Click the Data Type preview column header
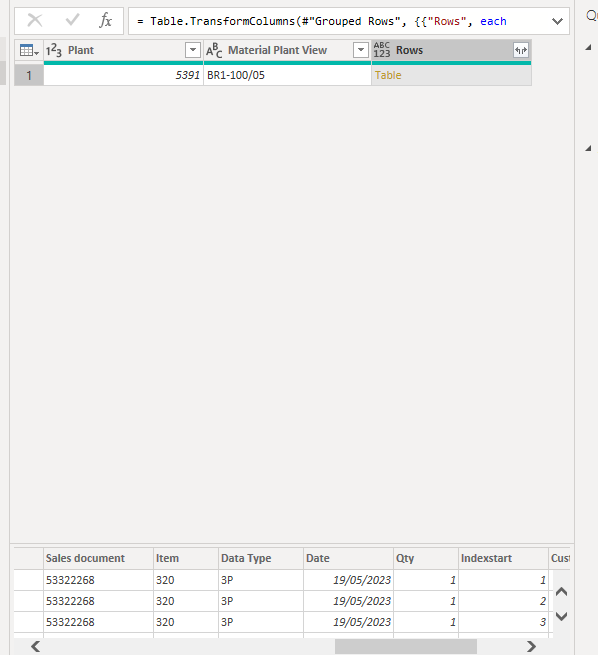 coord(261,559)
